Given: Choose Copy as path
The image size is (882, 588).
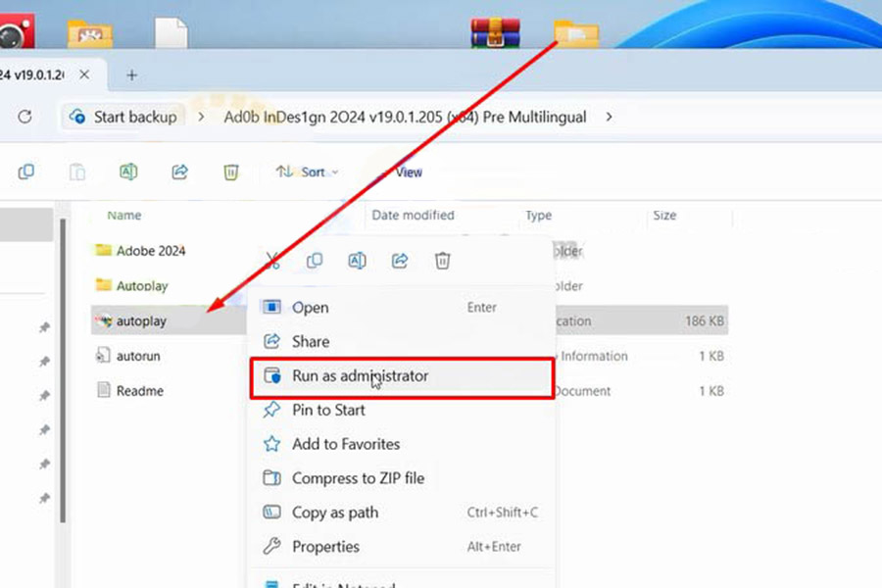Looking at the screenshot, I should (334, 513).
